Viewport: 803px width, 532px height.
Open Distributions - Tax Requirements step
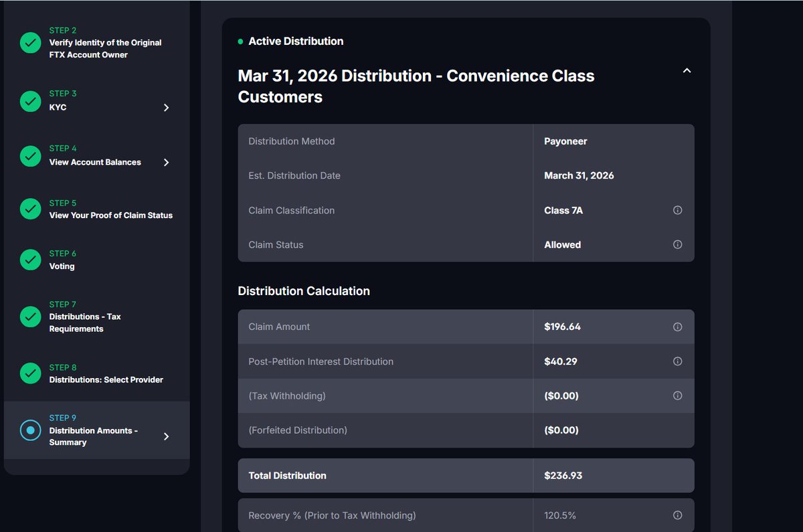(85, 323)
